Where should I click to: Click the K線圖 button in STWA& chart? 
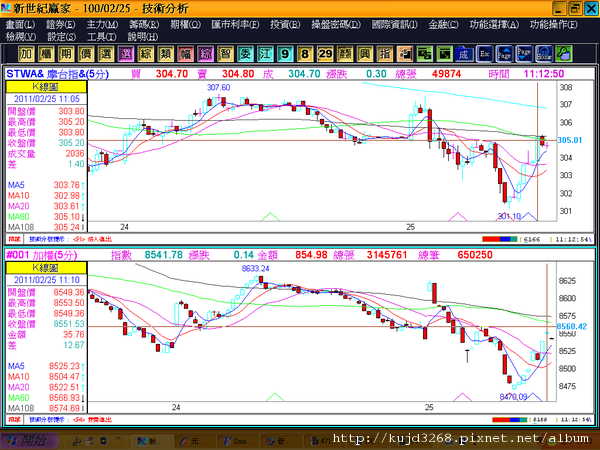pyautogui.click(x=46, y=87)
